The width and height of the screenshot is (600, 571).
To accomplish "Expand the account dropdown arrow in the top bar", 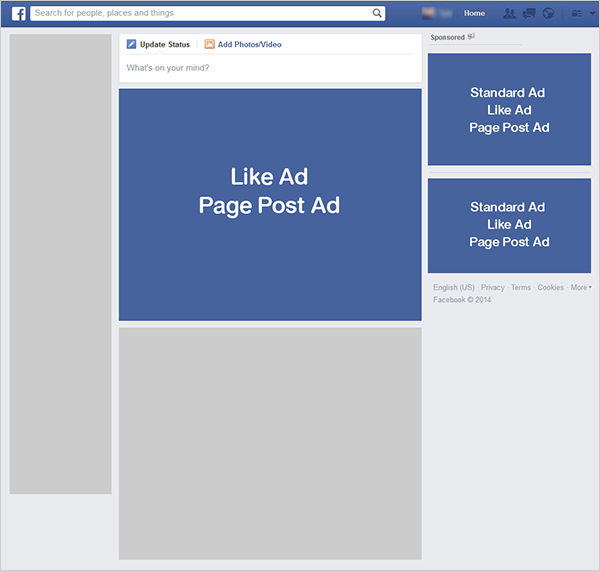I will click(592, 13).
